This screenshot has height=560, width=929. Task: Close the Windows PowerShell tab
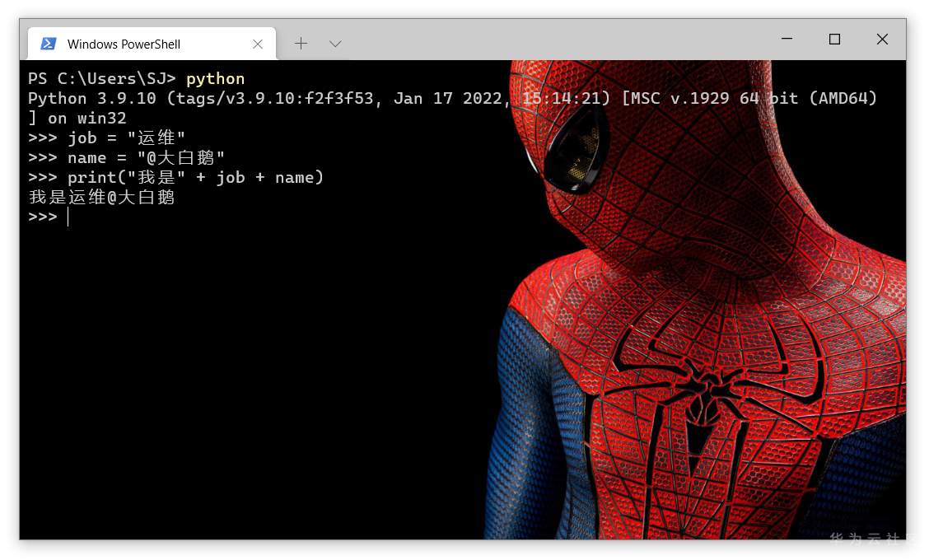pyautogui.click(x=258, y=44)
